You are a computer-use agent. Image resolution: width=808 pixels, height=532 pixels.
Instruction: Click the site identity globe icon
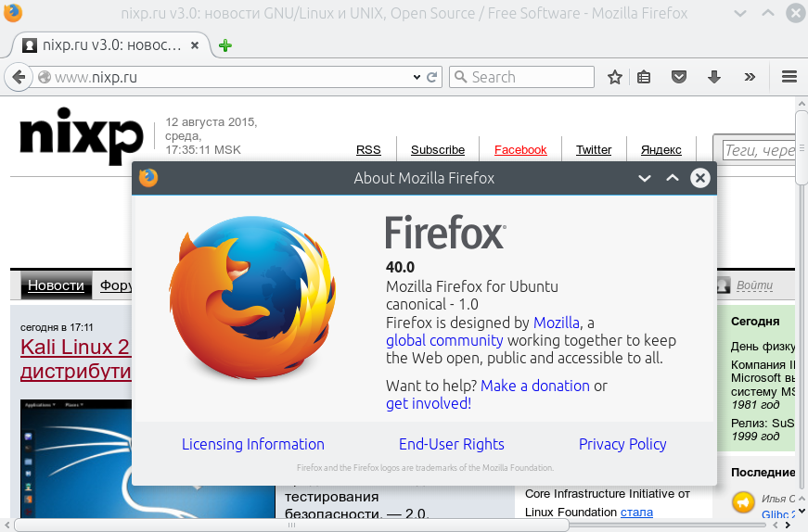[45, 77]
